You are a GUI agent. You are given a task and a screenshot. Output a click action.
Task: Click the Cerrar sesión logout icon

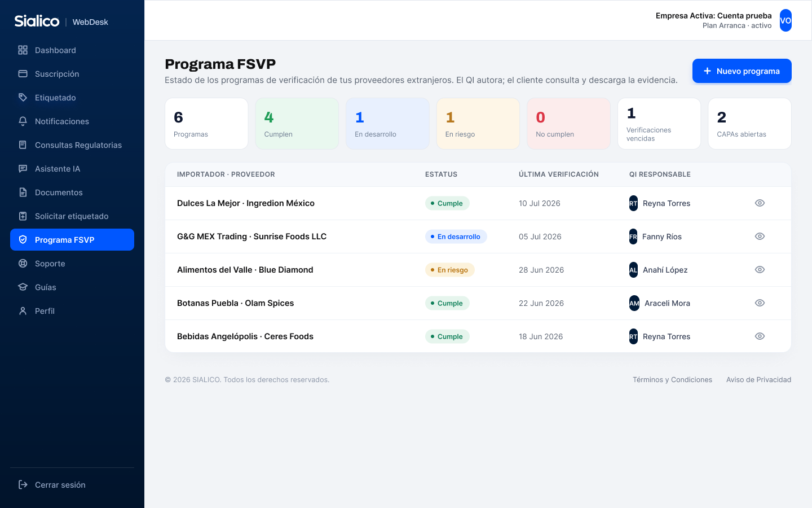click(x=23, y=485)
